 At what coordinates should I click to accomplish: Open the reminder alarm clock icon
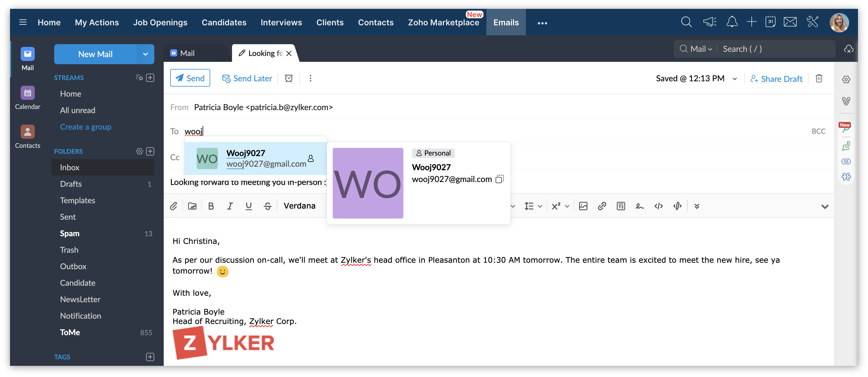pyautogui.click(x=289, y=78)
